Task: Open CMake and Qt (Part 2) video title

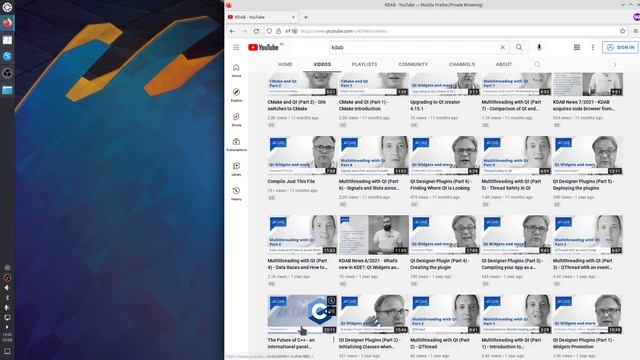Action: (297, 105)
